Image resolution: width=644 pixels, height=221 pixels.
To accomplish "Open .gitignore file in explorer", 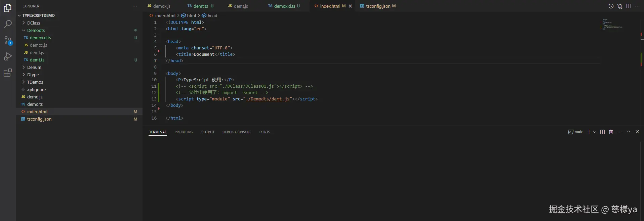I will pyautogui.click(x=79, y=89).
